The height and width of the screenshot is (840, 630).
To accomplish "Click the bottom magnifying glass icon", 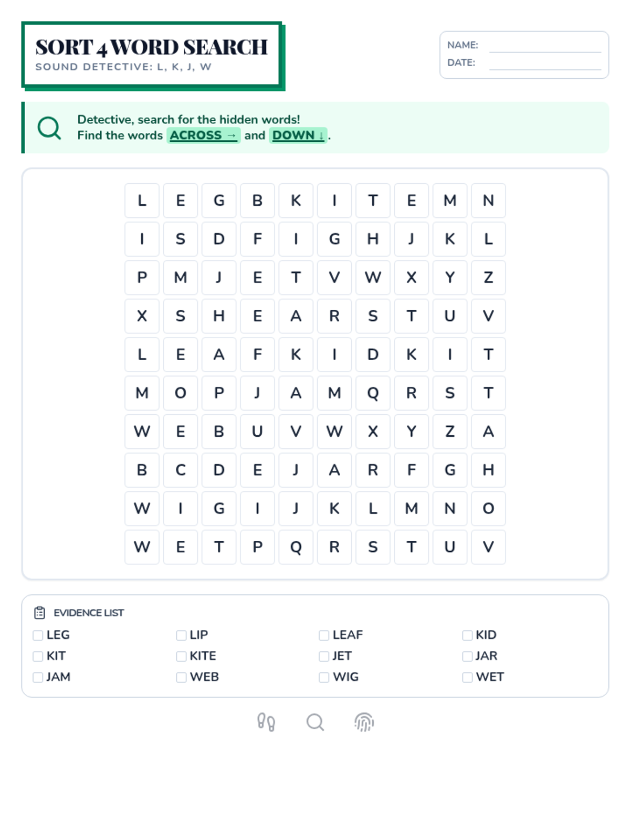I will [x=315, y=722].
